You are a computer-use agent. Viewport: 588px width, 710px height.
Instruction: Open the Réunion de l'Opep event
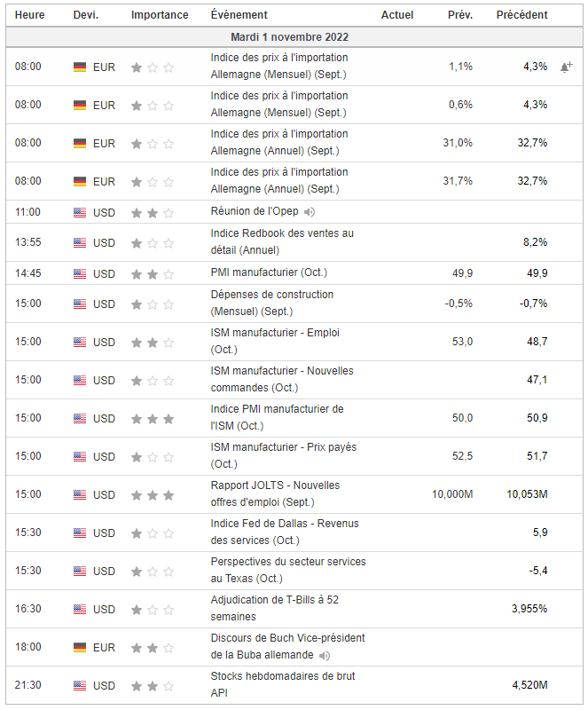[x=255, y=212]
